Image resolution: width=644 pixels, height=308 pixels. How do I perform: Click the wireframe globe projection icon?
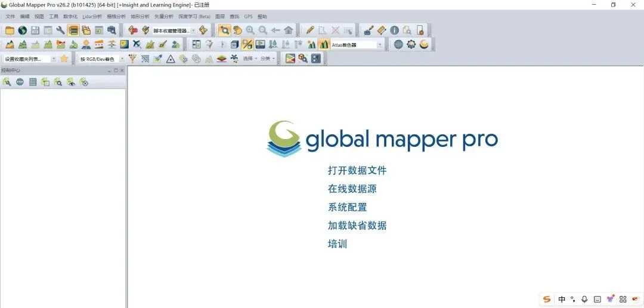[398, 44]
